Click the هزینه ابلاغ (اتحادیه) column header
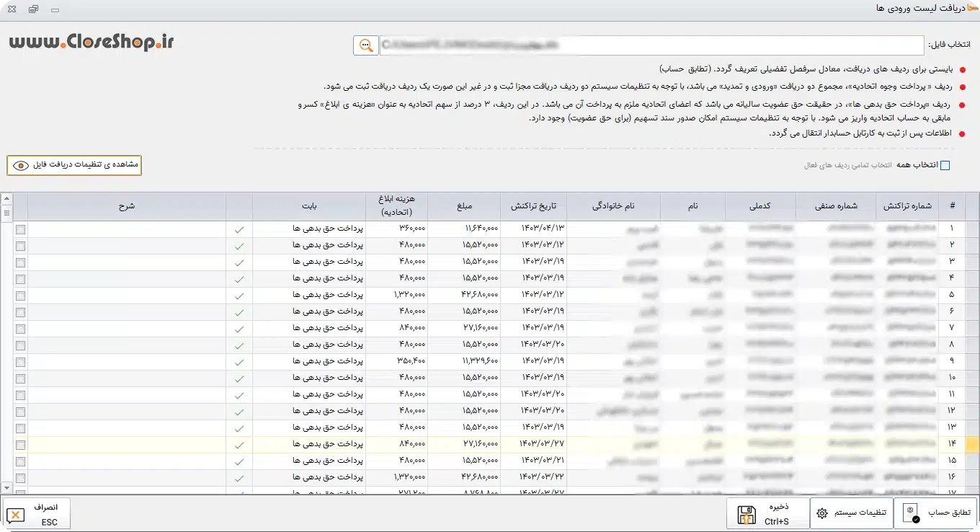Viewport: 980px width, 532px height. click(396, 206)
